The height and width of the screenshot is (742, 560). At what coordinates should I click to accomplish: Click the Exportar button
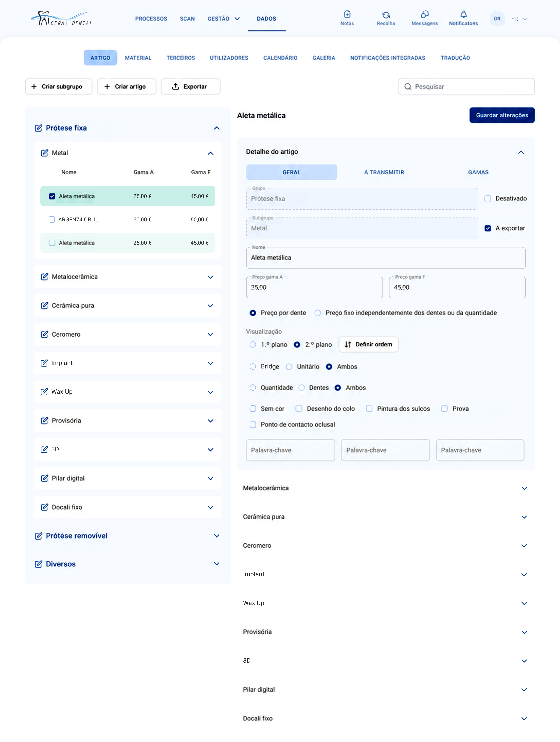click(x=190, y=87)
